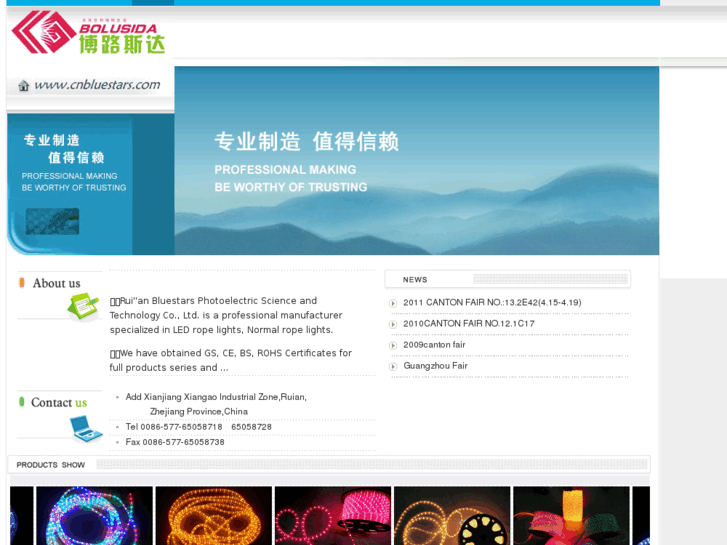Open the Contact us heading

pos(59,402)
